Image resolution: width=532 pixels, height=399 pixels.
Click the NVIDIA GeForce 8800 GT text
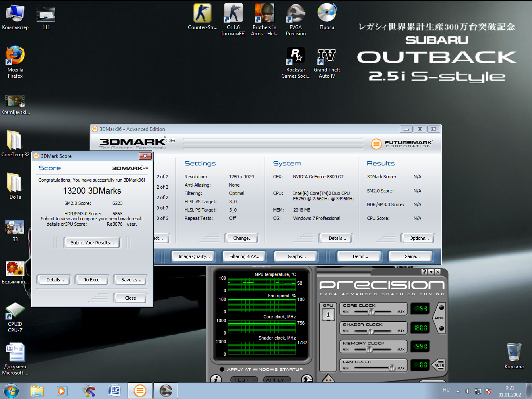tap(318, 177)
